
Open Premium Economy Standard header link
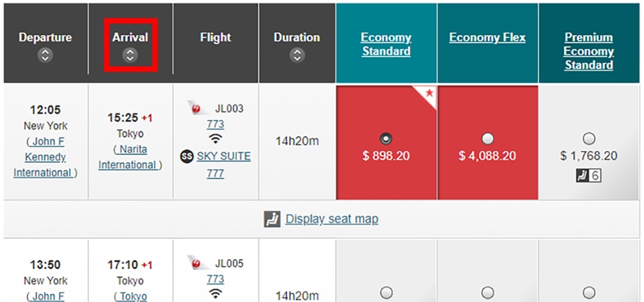[x=589, y=51]
